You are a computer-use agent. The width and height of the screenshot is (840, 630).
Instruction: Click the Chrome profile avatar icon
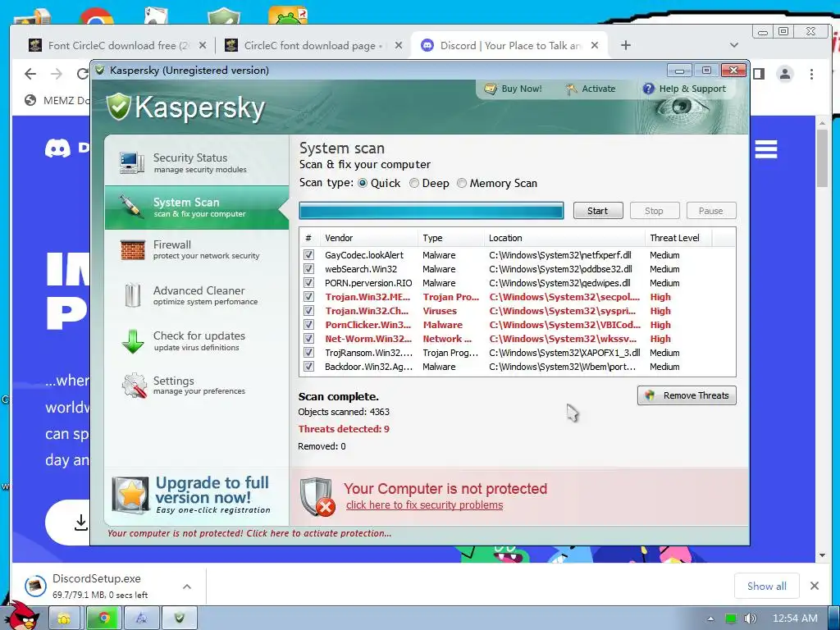pyautogui.click(x=785, y=74)
